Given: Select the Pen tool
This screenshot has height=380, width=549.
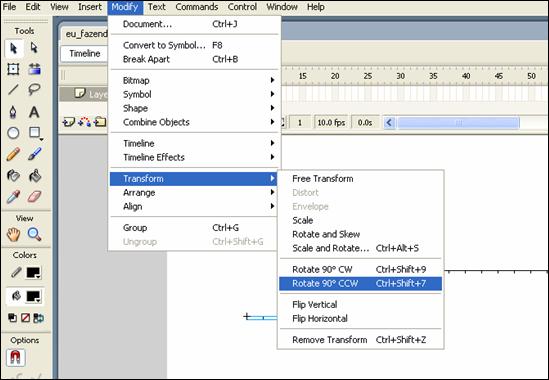Looking at the screenshot, I should coord(13,112).
